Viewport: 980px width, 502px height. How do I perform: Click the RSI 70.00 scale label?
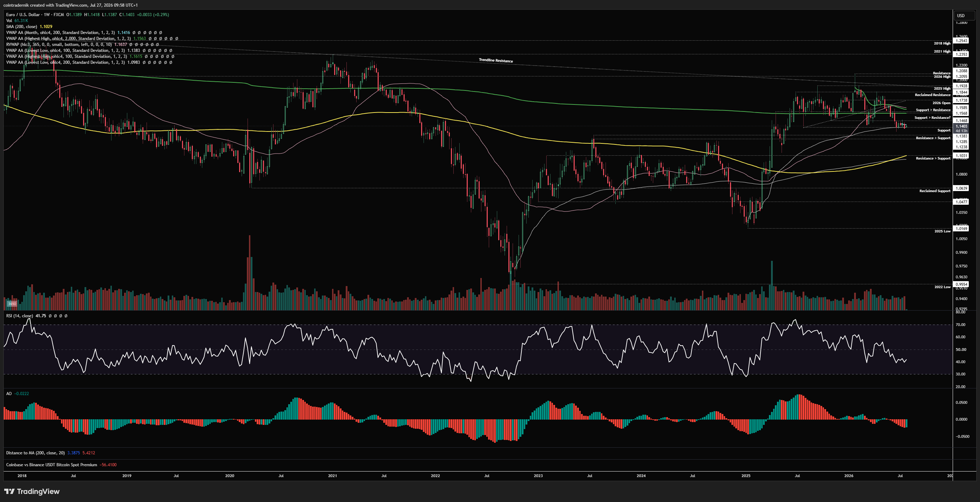pos(961,325)
